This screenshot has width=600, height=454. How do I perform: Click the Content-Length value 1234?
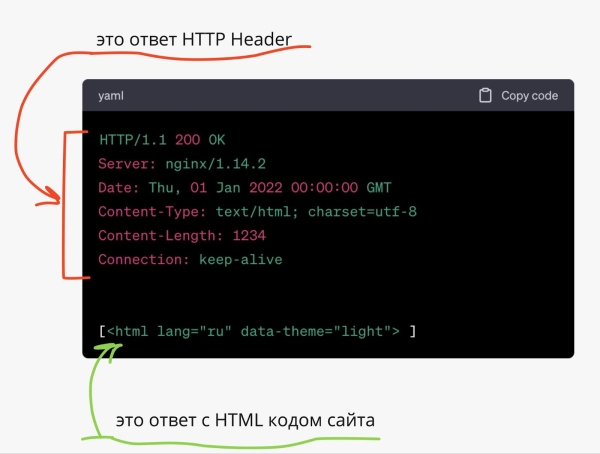tap(249, 236)
